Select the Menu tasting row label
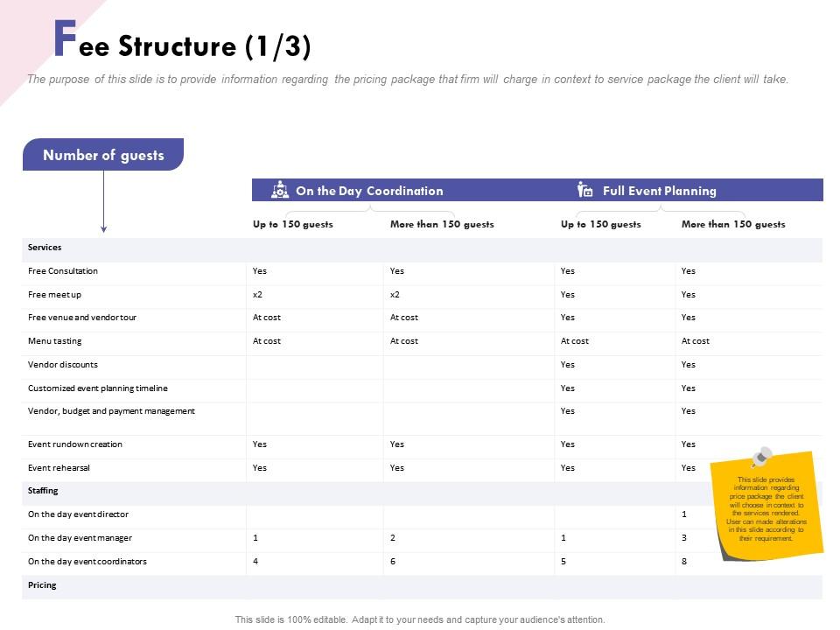 [x=54, y=341]
